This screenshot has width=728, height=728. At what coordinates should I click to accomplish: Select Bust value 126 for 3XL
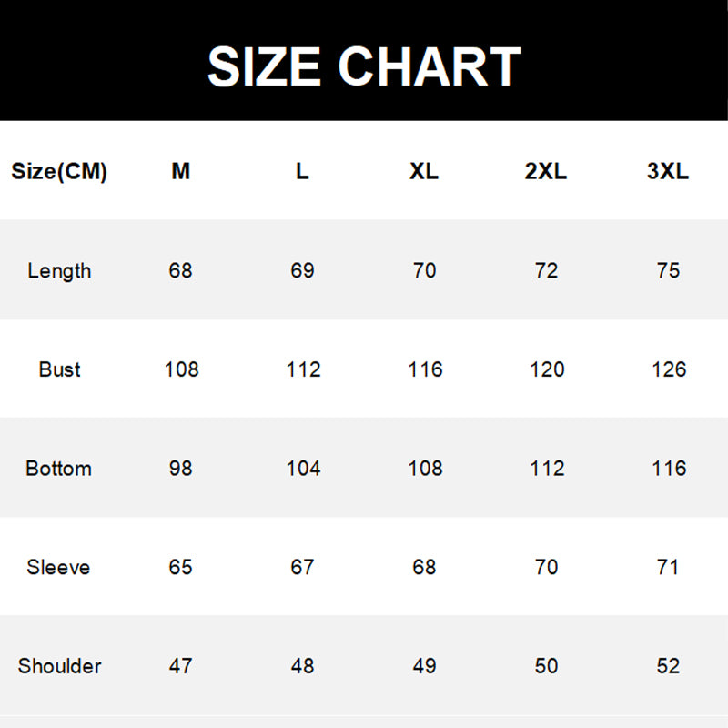(669, 369)
